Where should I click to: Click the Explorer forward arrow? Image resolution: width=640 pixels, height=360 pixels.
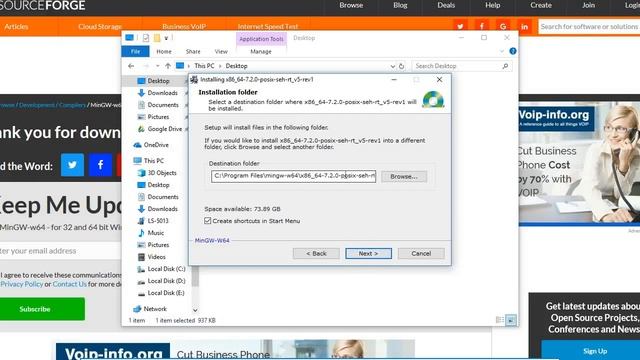pos(146,66)
